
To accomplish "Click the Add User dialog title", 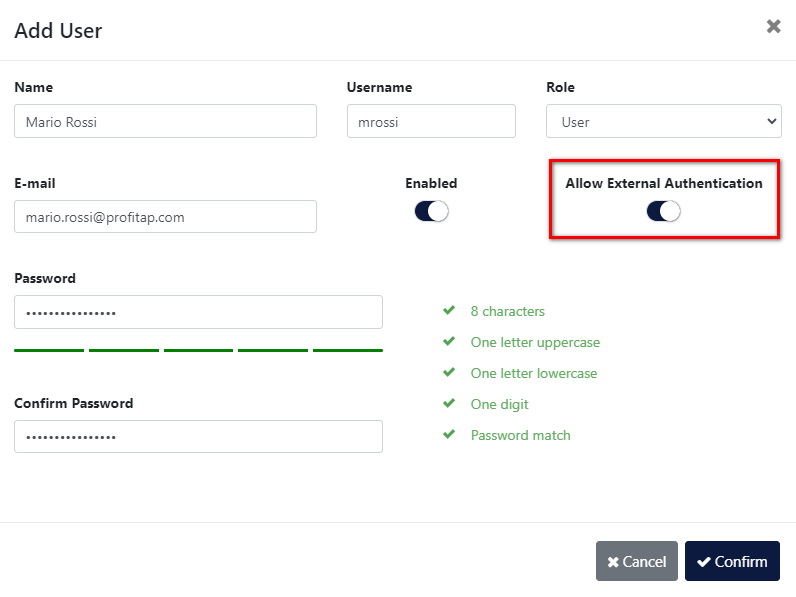I will coord(58,30).
